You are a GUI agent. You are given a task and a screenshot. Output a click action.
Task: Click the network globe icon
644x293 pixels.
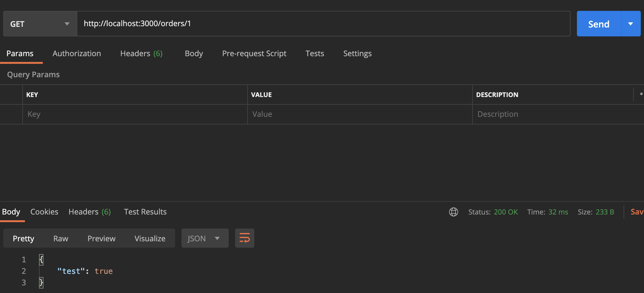(454, 212)
